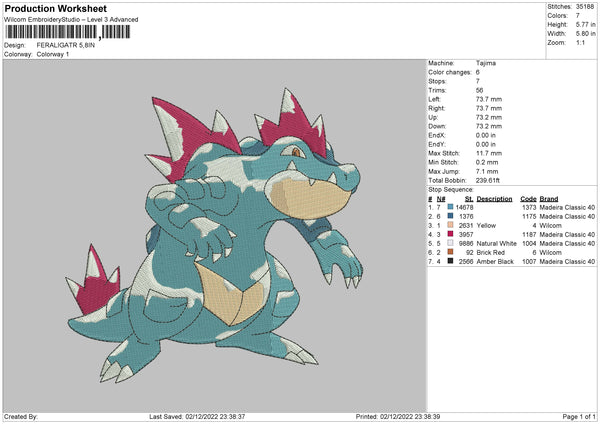Click the Yellow thread color swatch
Screen dimensions: 600x424
pyautogui.click(x=450, y=225)
